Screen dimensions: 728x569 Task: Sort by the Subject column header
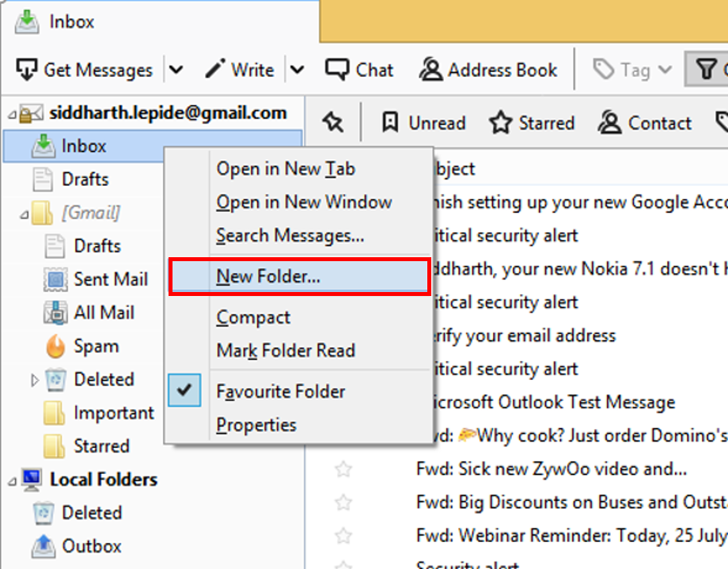click(x=455, y=169)
